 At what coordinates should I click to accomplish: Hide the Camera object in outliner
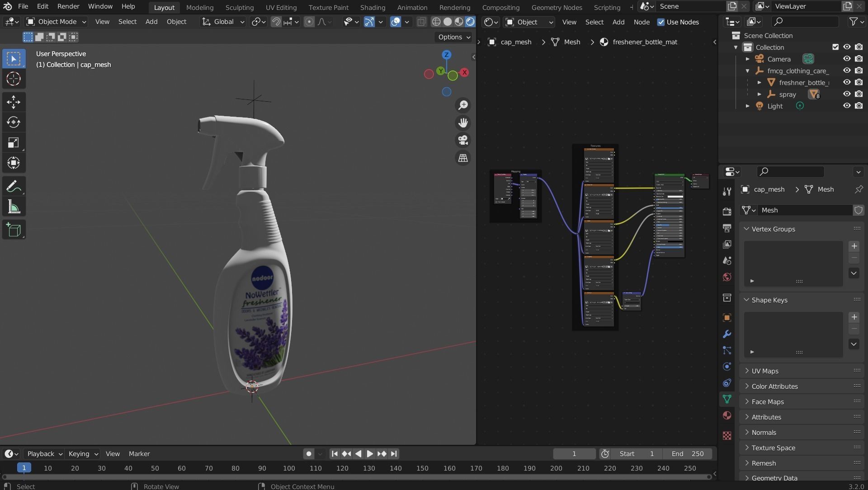point(847,59)
